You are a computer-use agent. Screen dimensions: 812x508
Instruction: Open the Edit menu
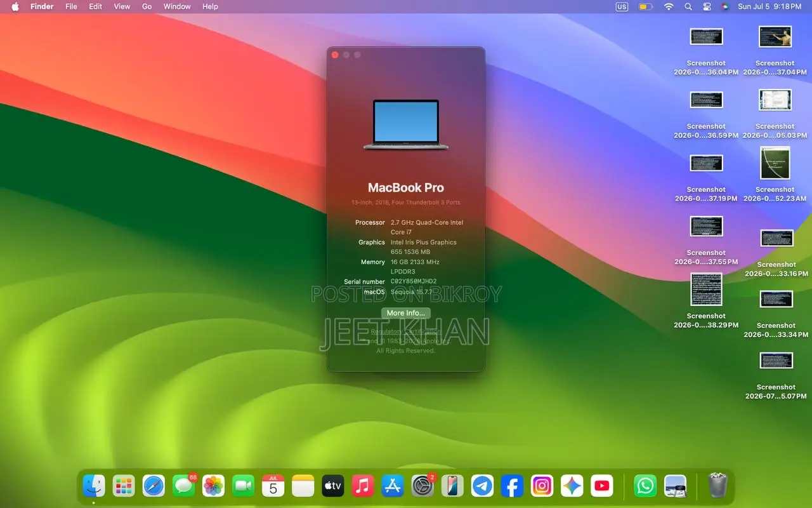click(95, 6)
